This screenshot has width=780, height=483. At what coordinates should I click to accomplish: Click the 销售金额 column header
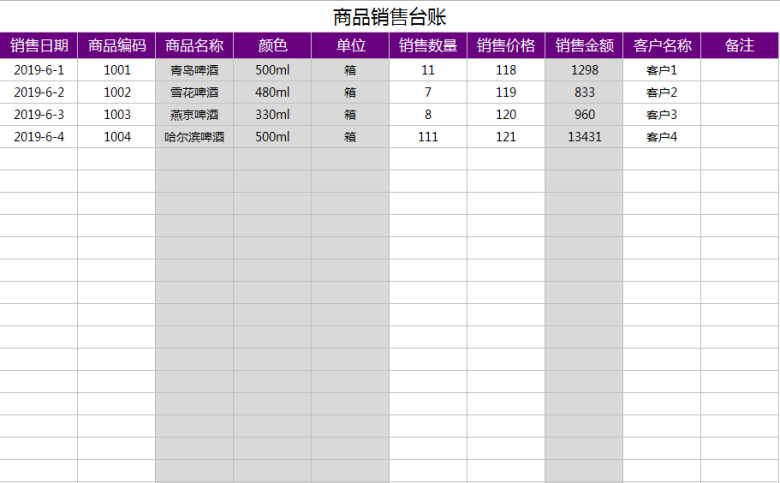[584, 46]
